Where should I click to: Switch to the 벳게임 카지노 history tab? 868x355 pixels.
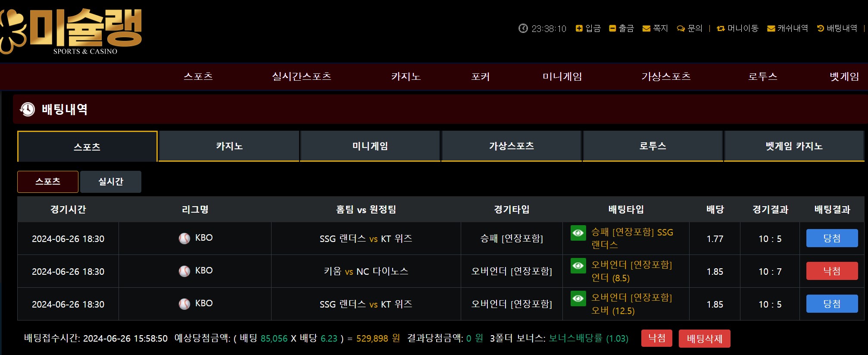coord(794,146)
